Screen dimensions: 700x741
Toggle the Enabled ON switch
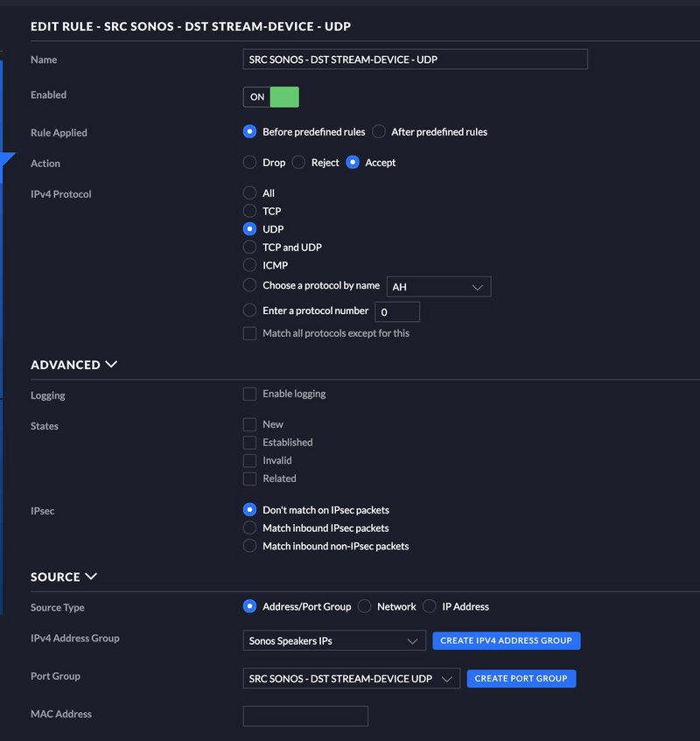pos(271,97)
